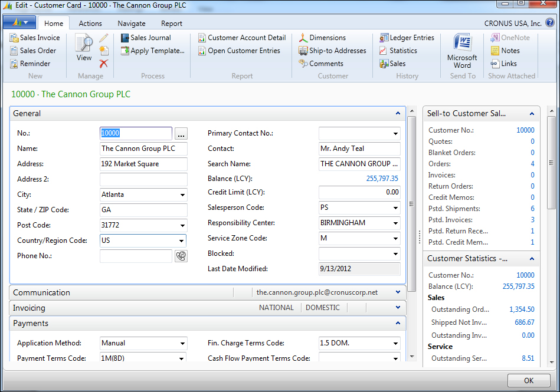560x392 pixels.
Task: Click the Credit Limit (LCY) field
Action: coord(359,192)
